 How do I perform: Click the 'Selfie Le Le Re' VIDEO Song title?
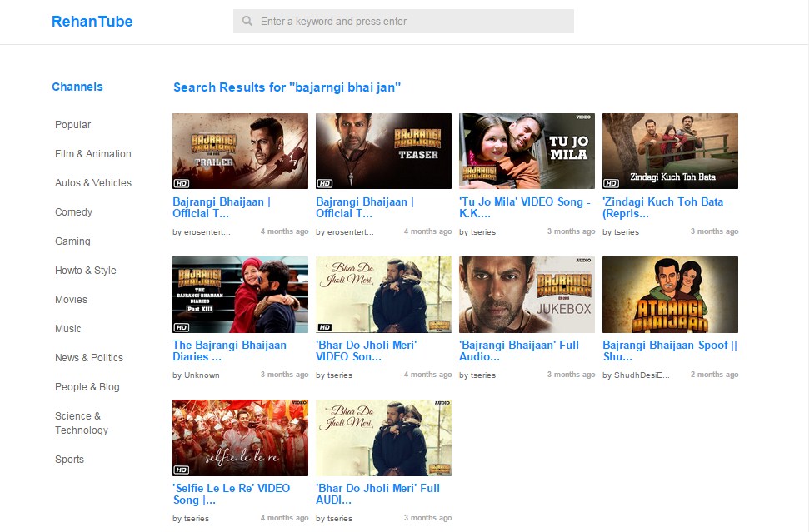tap(231, 494)
